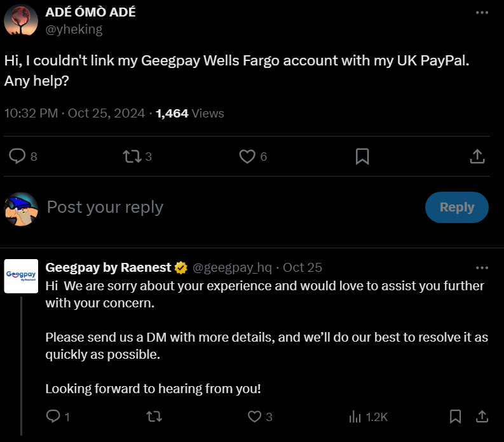
Task: Bookmark the Geegpay reply
Action: click(455, 417)
